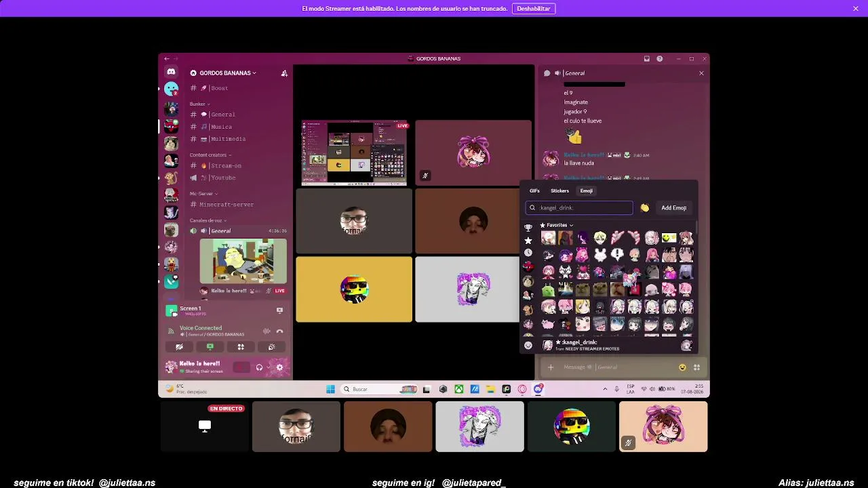Viewport: 868px width, 488px height.
Task: Jump to top emojis trophy category
Action: point(528,228)
